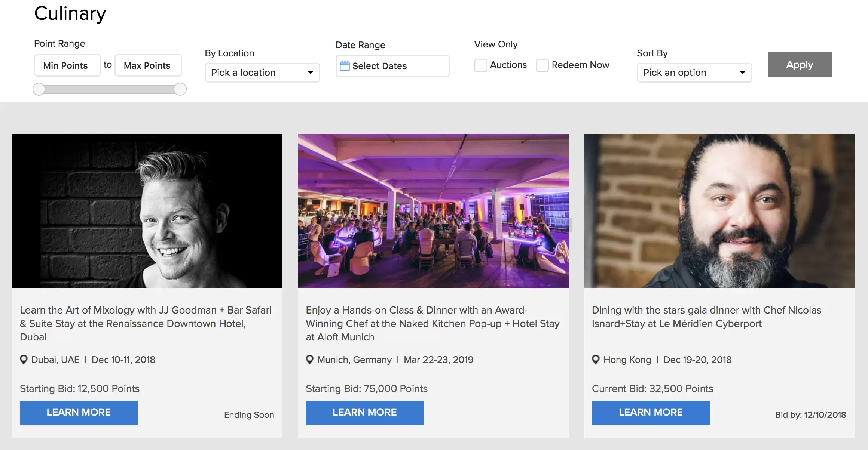This screenshot has width=868, height=450.
Task: Check the Auctions checkbox
Action: tap(481, 65)
